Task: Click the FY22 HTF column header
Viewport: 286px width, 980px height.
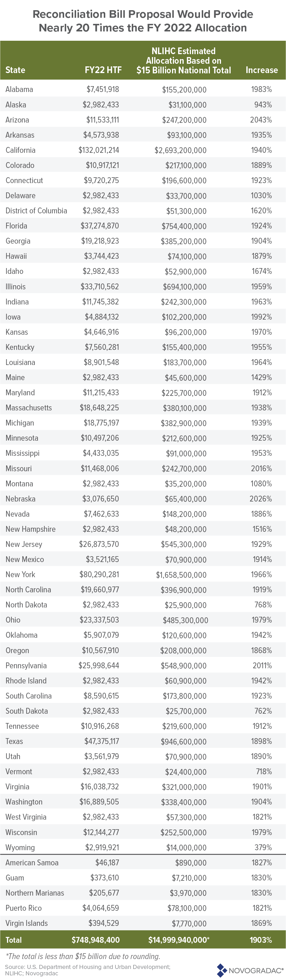Action: 103,70
